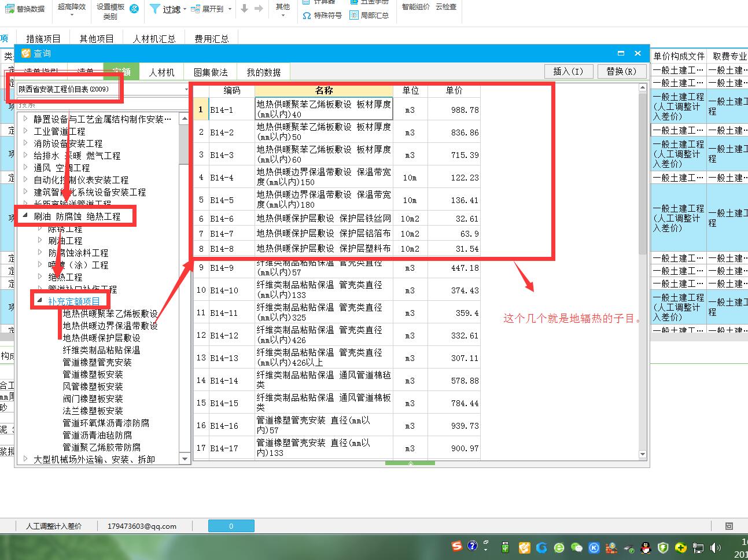Viewport: 748px width, 560px height.
Task: Collapse the 刷油 防腐蚀 绝热工程 node
Action: pos(25,216)
